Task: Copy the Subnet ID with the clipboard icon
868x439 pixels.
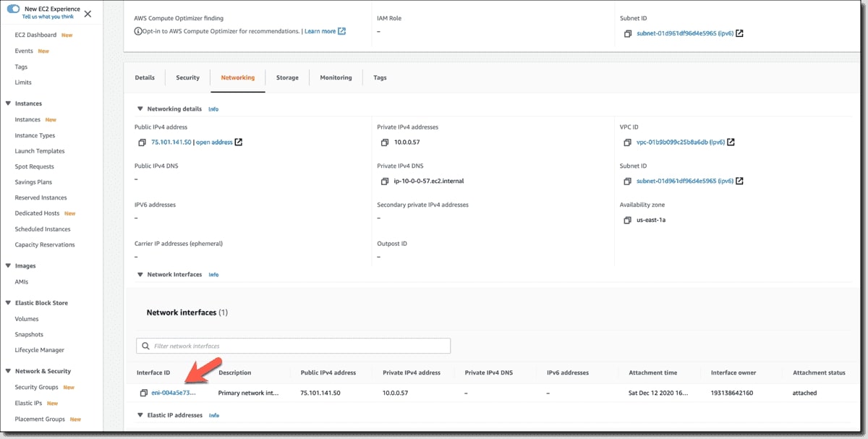Action: click(626, 181)
